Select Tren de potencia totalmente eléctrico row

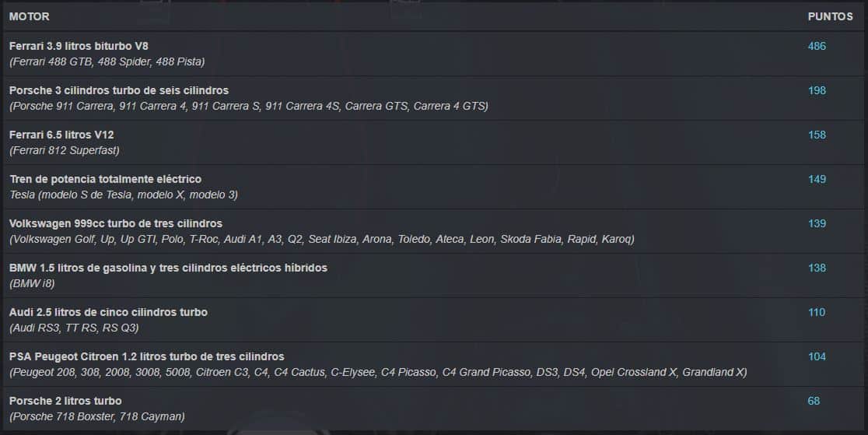[x=434, y=187]
